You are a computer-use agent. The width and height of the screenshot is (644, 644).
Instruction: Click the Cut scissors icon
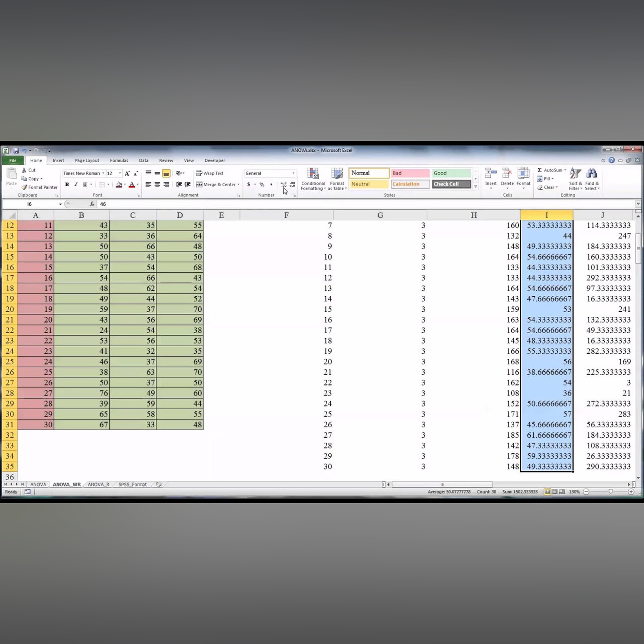tap(24, 170)
